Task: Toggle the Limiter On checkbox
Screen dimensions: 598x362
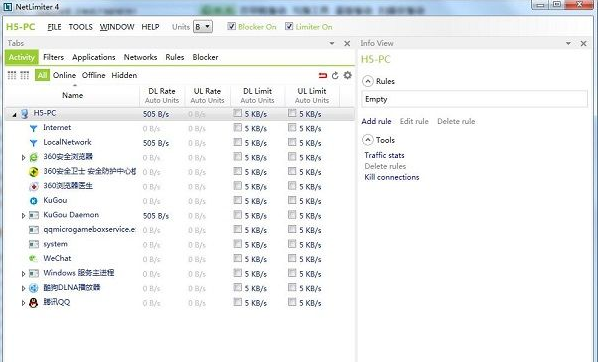Action: click(x=289, y=26)
